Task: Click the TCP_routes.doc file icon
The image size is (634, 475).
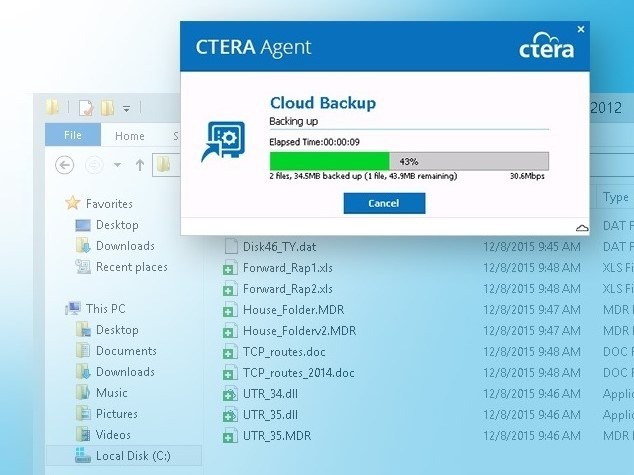Action: tap(230, 352)
